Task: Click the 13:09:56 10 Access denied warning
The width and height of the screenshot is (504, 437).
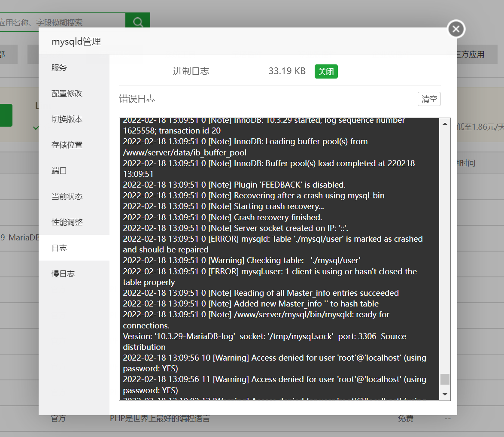Action: click(274, 363)
